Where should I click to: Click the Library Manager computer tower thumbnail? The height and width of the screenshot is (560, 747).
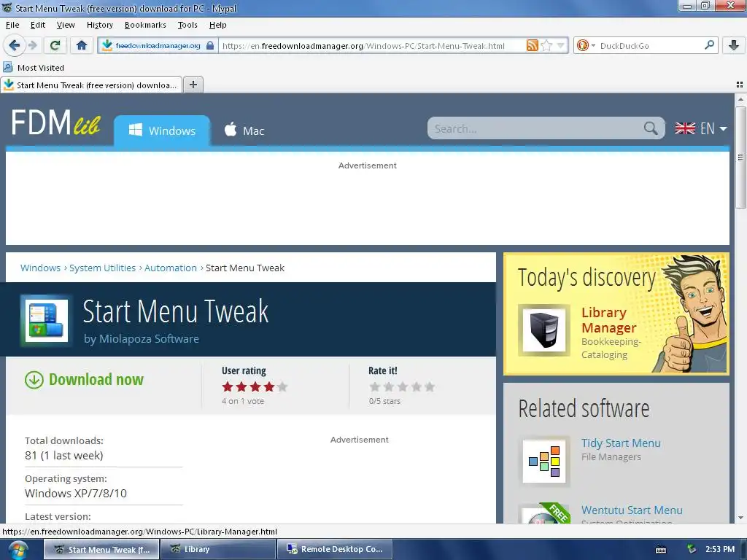[544, 330]
